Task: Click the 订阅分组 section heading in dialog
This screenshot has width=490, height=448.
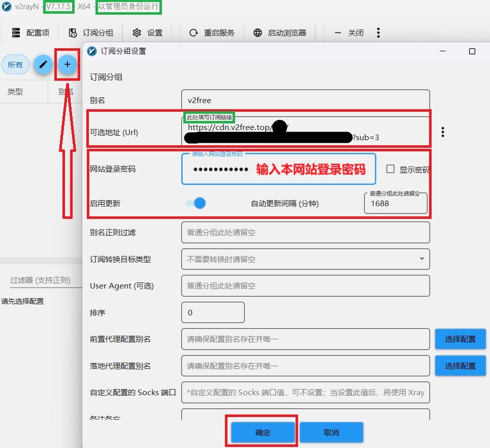Action: [x=106, y=77]
